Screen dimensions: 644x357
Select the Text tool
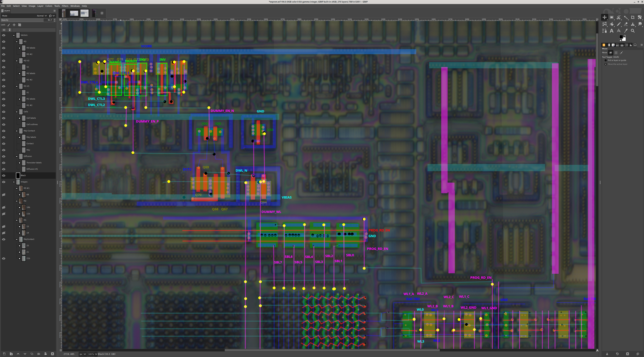click(x=611, y=31)
